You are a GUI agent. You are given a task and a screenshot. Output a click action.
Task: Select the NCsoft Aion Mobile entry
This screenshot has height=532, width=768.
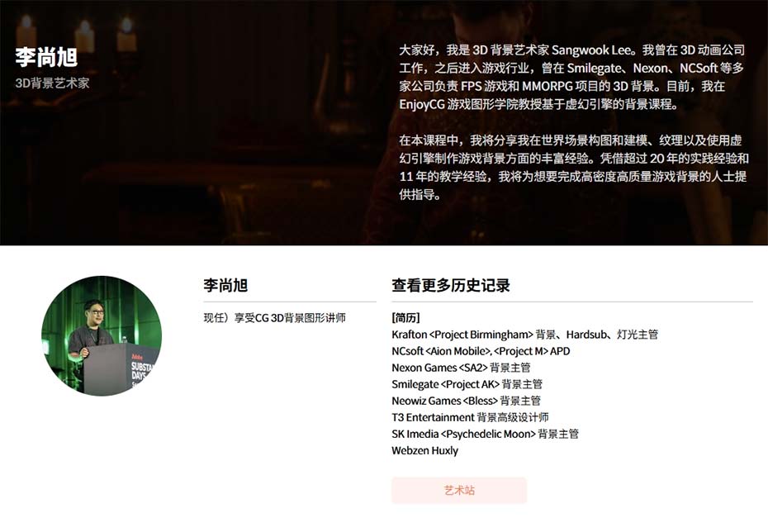click(x=481, y=351)
